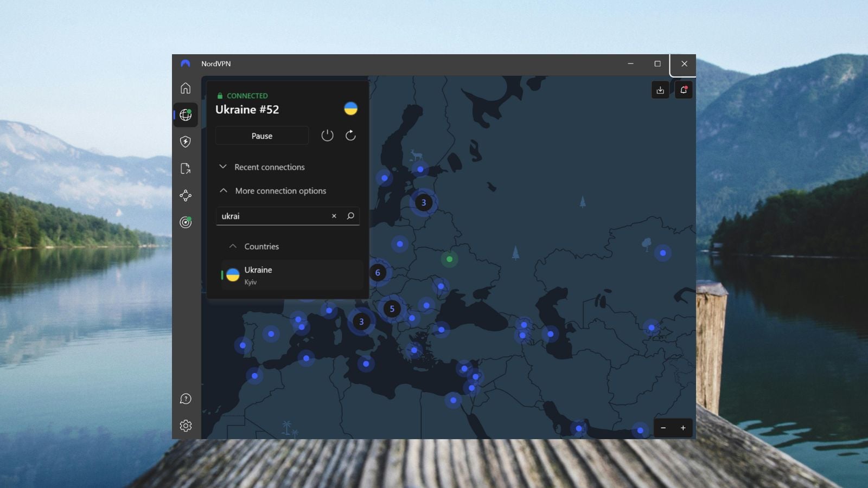Open Threat Protection from the sidebar
Screen dimensions: 868x488
pos(186,141)
